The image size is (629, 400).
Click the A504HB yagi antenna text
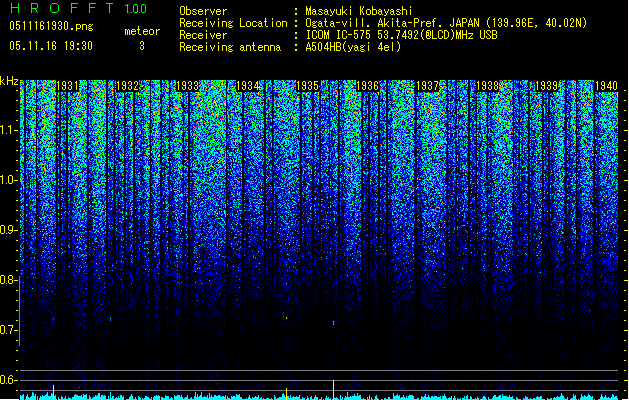pos(353,47)
